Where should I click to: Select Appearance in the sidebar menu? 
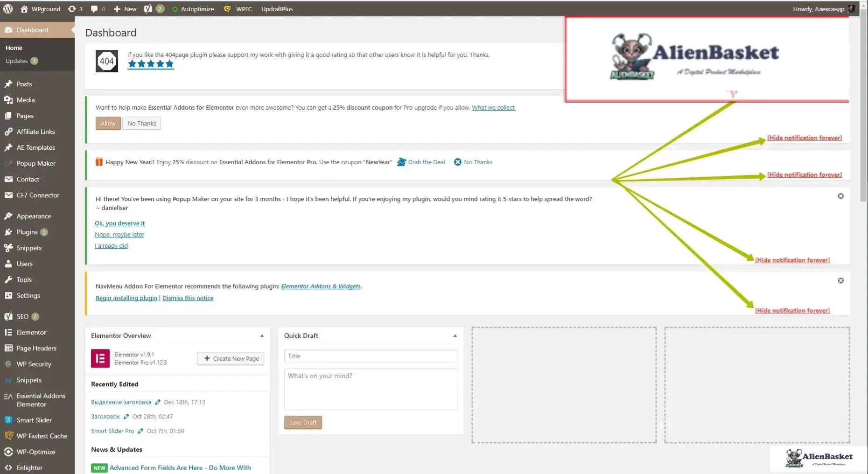33,216
